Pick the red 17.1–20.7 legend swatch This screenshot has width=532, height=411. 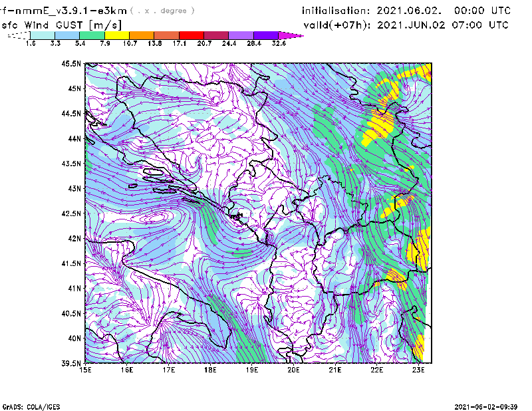point(192,35)
